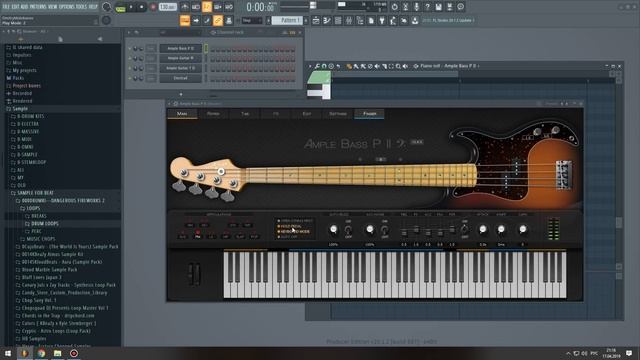Open the Pattern 1 selector
The height and width of the screenshot is (360, 640).
[287, 20]
